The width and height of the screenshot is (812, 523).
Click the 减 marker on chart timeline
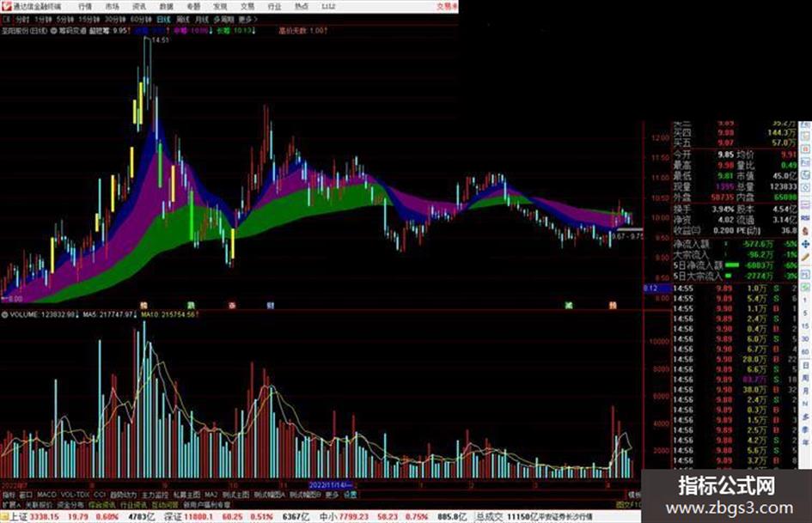click(569, 306)
